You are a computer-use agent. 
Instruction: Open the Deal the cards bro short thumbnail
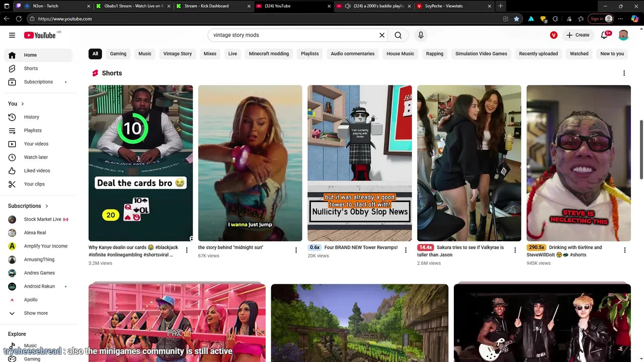140,163
